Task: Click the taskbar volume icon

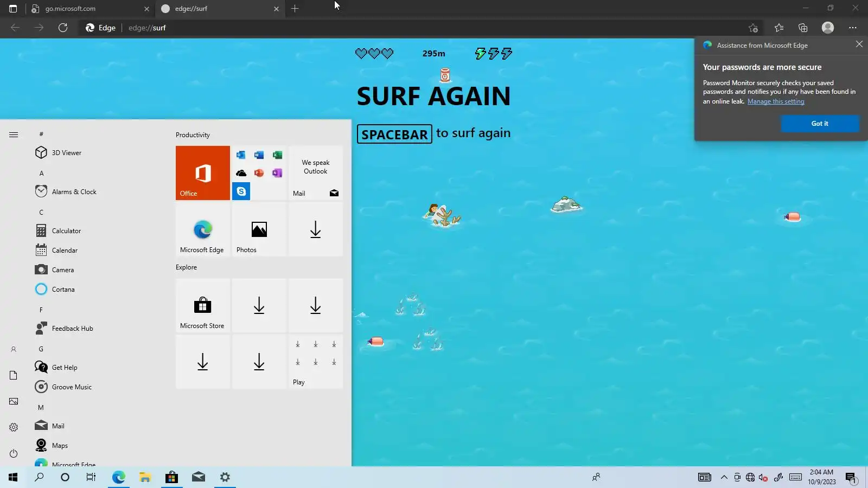Action: 763,477
